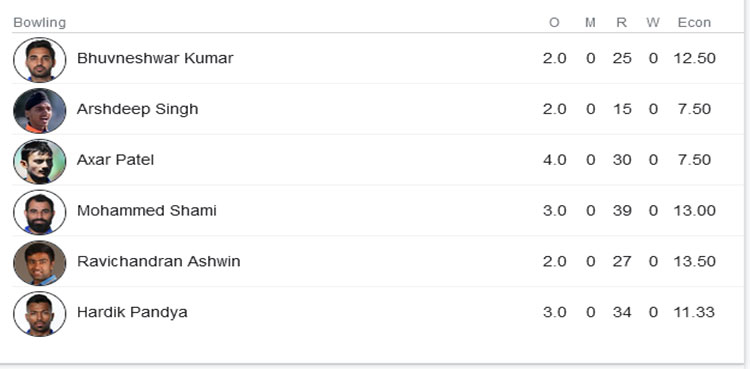This screenshot has width=750, height=369.
Task: Open Mohammed Shami's player photo
Action: point(40,212)
